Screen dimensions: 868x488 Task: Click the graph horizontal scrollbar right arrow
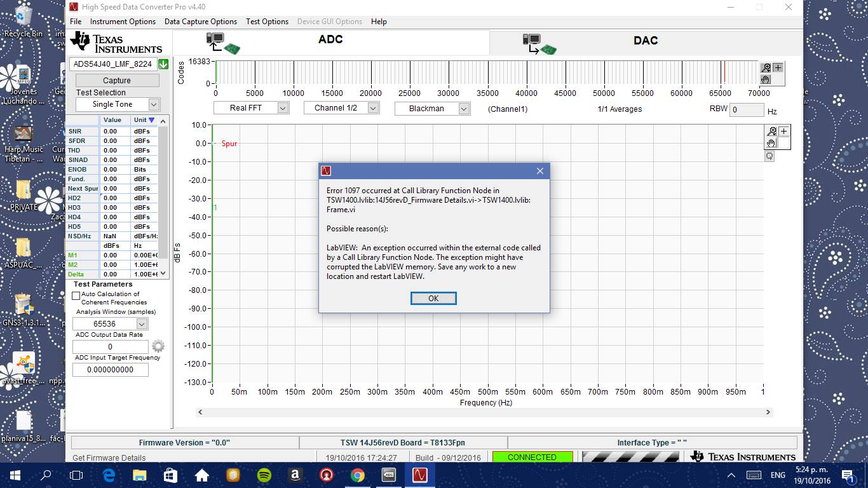tap(768, 412)
